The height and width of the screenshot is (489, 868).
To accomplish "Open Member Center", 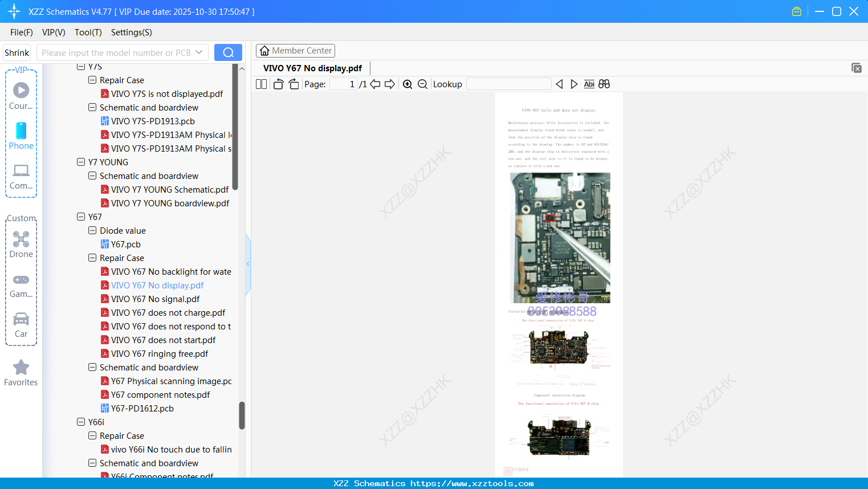I will [x=295, y=51].
